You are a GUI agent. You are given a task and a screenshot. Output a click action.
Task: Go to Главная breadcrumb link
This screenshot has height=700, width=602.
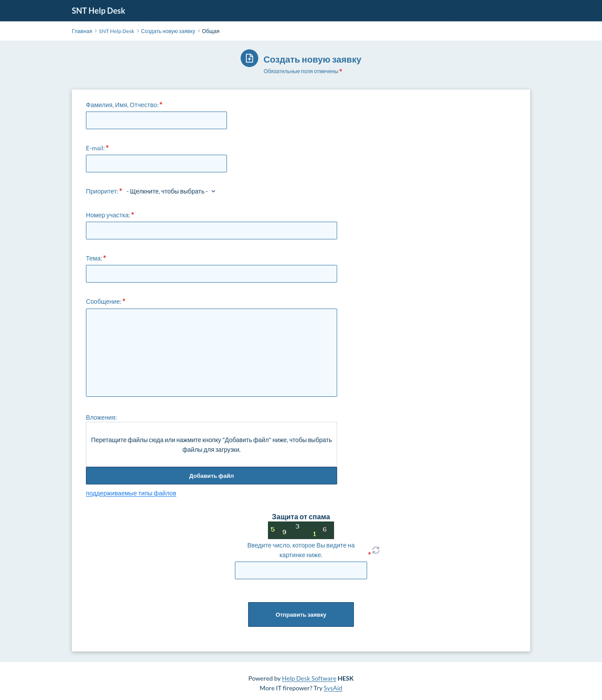pos(82,31)
